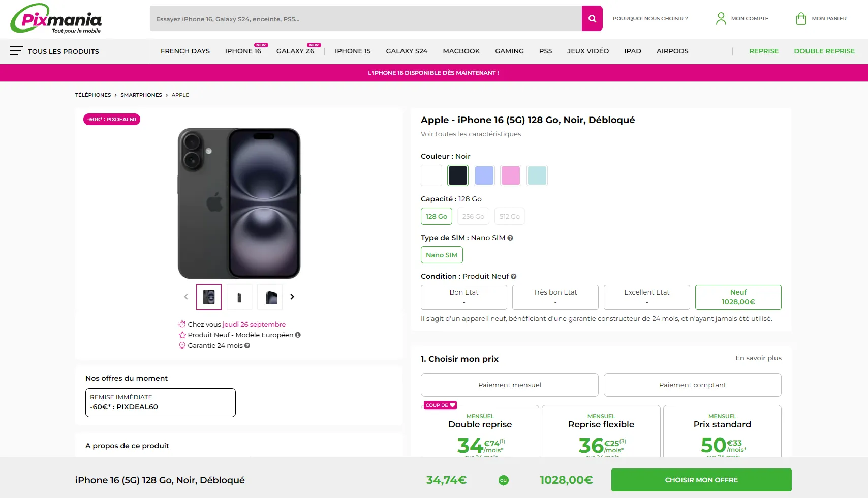The width and height of the screenshot is (868, 498).
Task: Click the Pixmania logo
Action: tap(57, 19)
